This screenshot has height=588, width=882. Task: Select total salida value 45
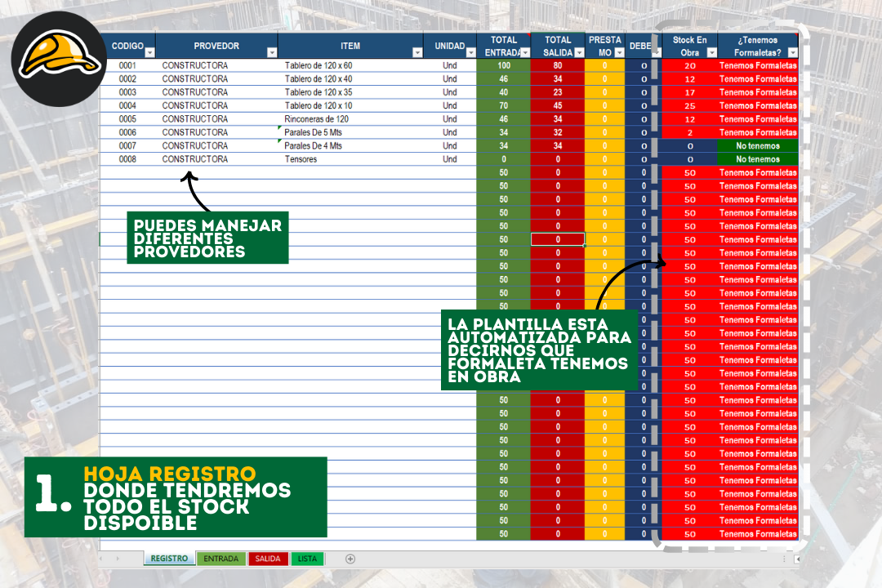tap(558, 106)
